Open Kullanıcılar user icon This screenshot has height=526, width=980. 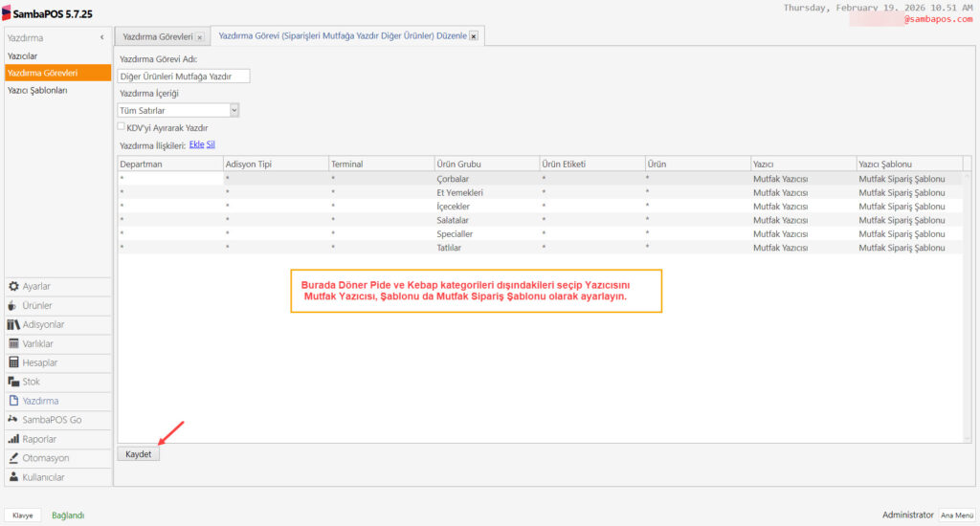click(x=14, y=476)
